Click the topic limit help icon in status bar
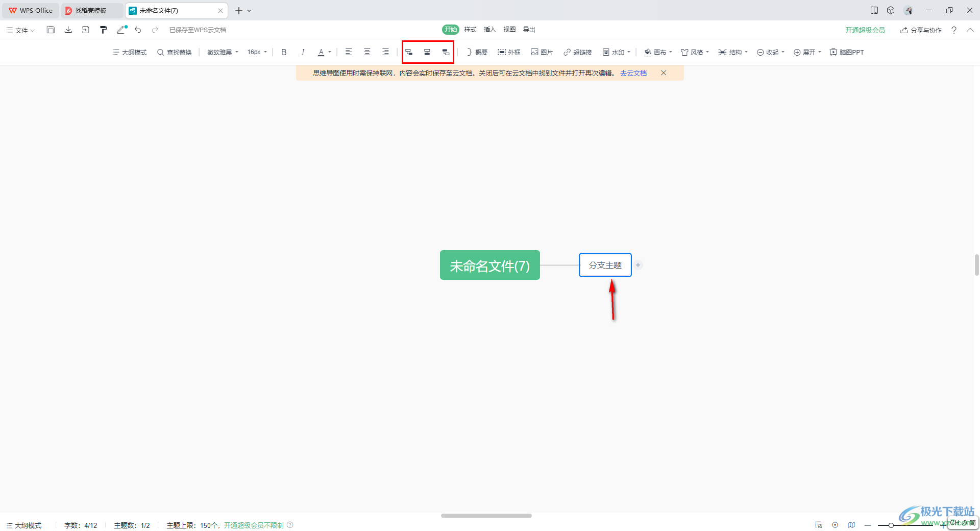Image resolution: width=980 pixels, height=531 pixels. click(290, 525)
